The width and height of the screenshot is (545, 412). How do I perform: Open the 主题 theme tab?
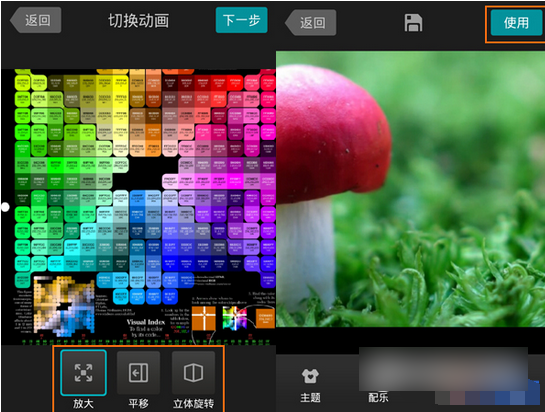click(x=310, y=385)
